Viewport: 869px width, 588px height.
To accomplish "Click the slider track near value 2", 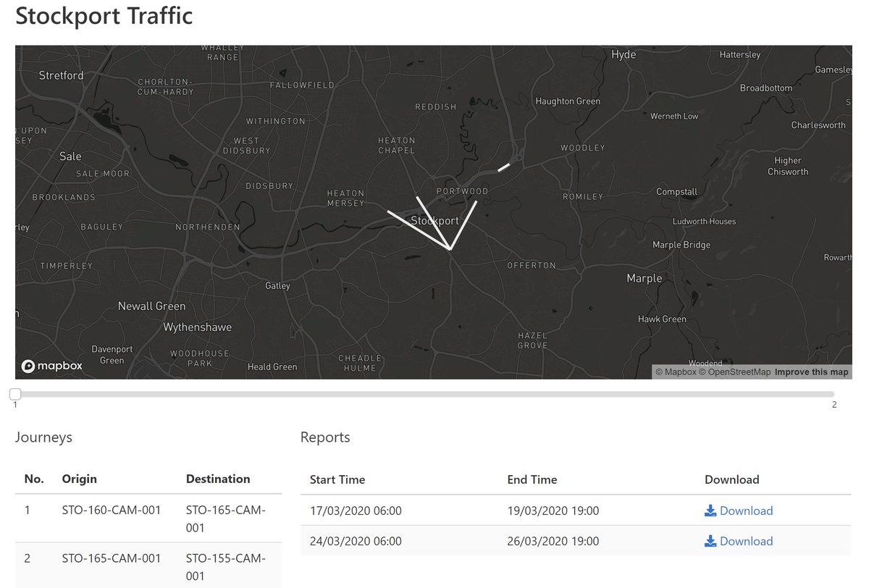I will 833,394.
